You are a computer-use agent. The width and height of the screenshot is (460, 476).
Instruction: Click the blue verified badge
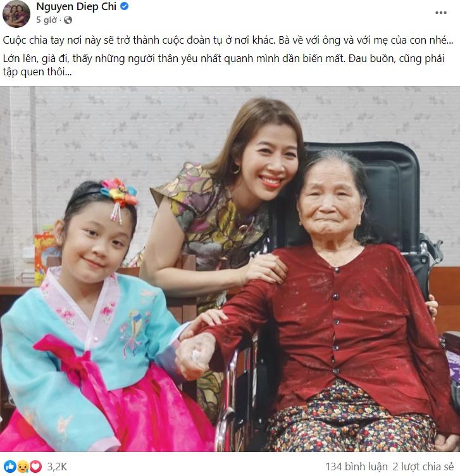point(125,6)
